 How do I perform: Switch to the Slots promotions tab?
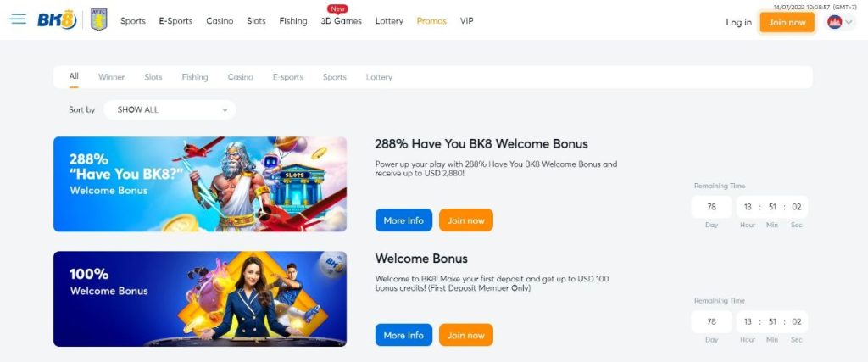point(153,77)
